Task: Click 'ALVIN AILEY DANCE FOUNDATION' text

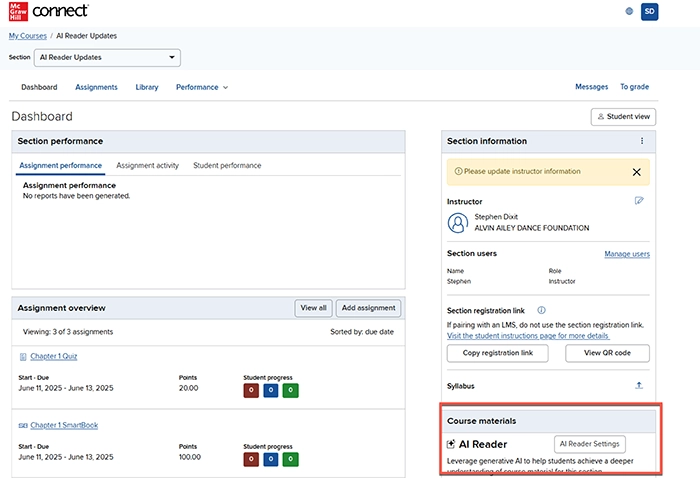Action: (532, 228)
